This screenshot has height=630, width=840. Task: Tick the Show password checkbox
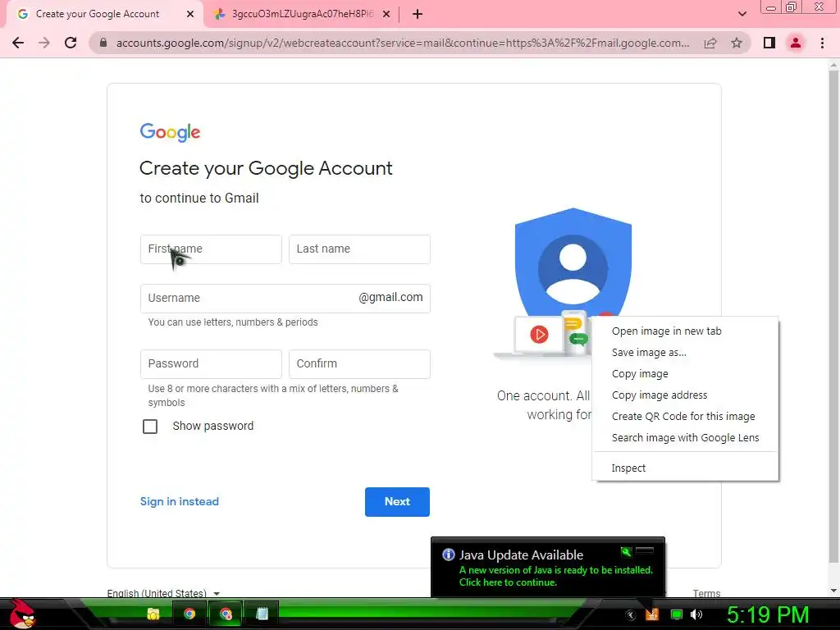click(150, 427)
